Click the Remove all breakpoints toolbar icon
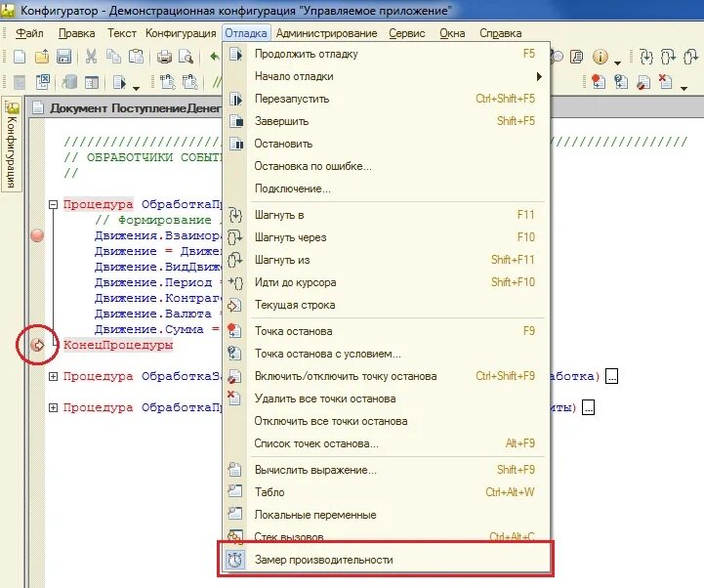 coord(665,82)
